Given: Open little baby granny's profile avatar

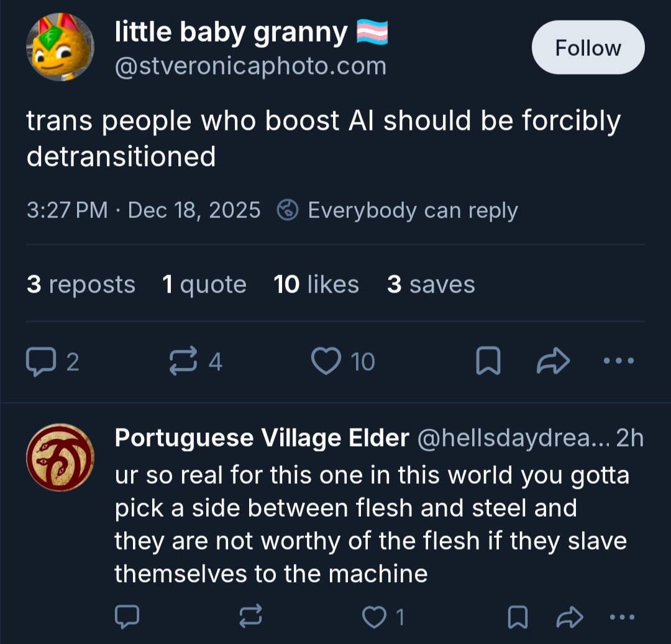Looking at the screenshot, I should point(60,47).
